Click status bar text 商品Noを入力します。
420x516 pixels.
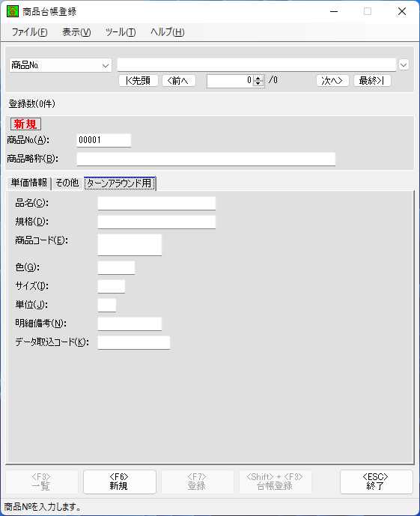point(42,507)
